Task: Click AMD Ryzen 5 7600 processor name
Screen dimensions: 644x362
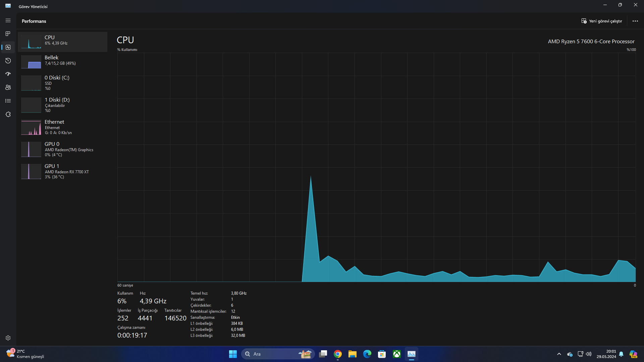Action: pyautogui.click(x=591, y=42)
